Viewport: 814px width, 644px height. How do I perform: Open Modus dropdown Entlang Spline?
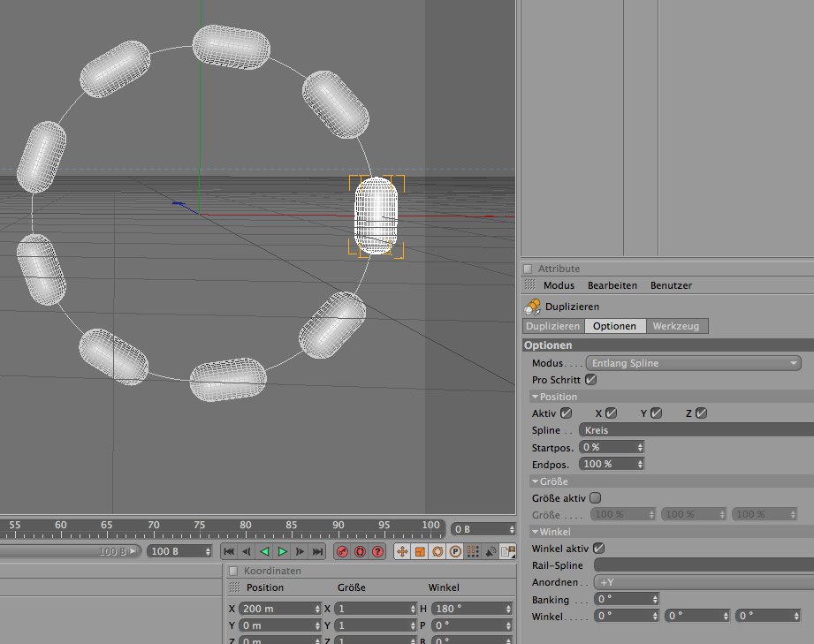pyautogui.click(x=694, y=363)
